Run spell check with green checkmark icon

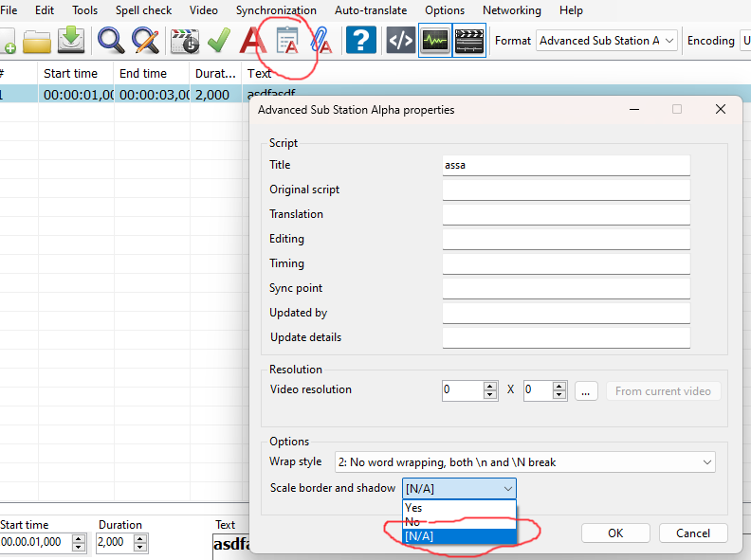click(x=219, y=40)
